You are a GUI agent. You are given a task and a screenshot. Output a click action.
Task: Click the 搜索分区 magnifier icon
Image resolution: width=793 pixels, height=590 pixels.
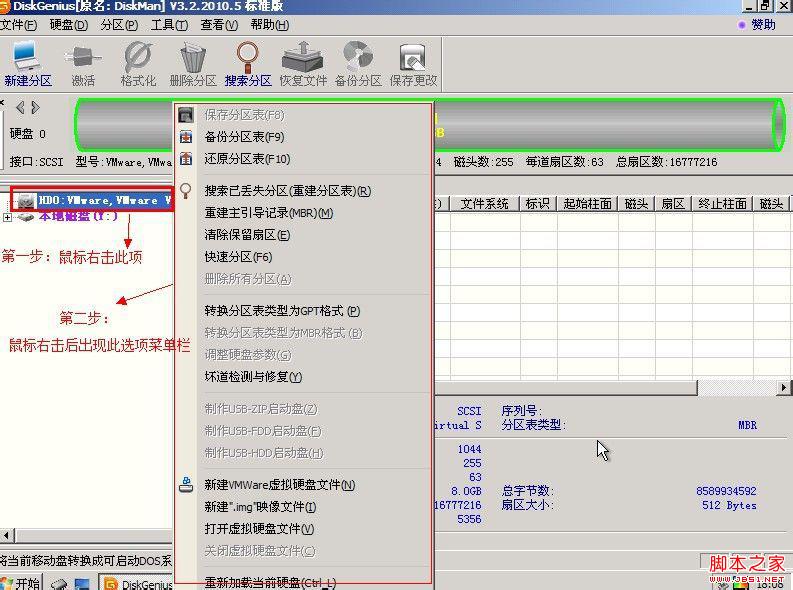(248, 57)
